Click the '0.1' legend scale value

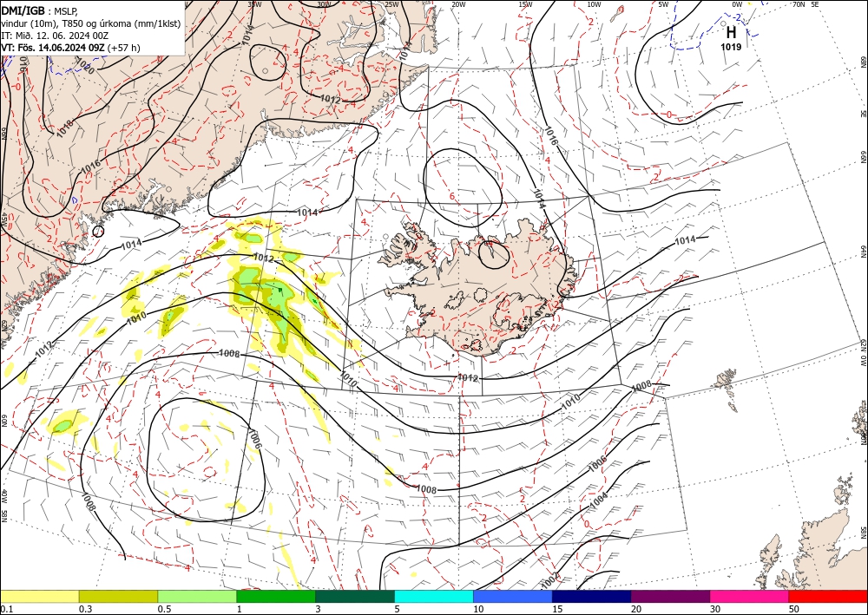point(7,609)
